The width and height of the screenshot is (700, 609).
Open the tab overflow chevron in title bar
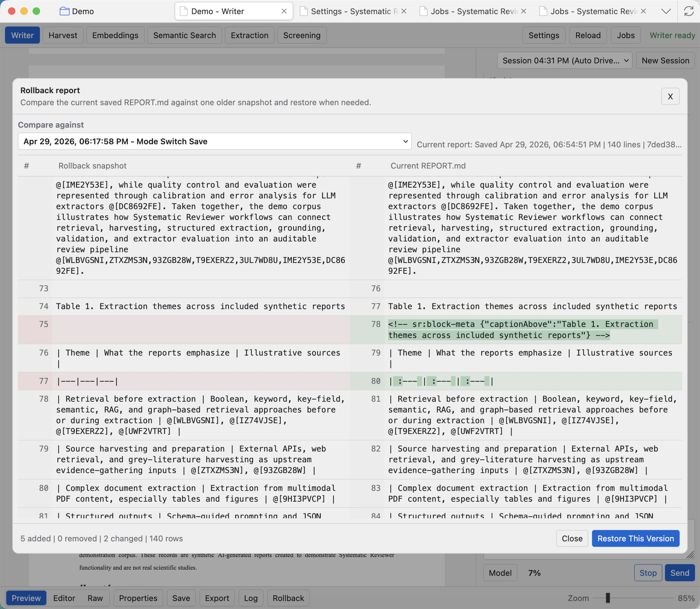click(x=666, y=11)
